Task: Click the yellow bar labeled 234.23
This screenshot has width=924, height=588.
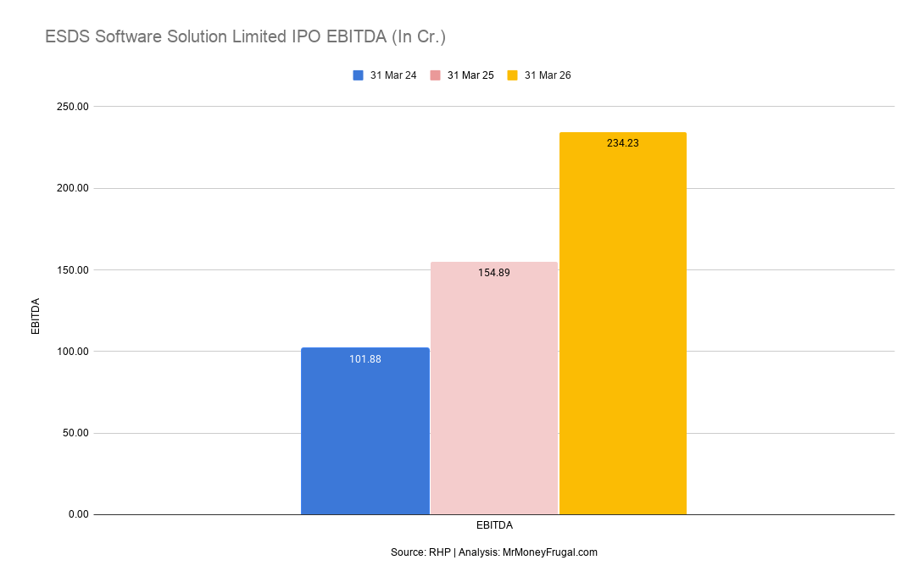Action: pyautogui.click(x=623, y=323)
